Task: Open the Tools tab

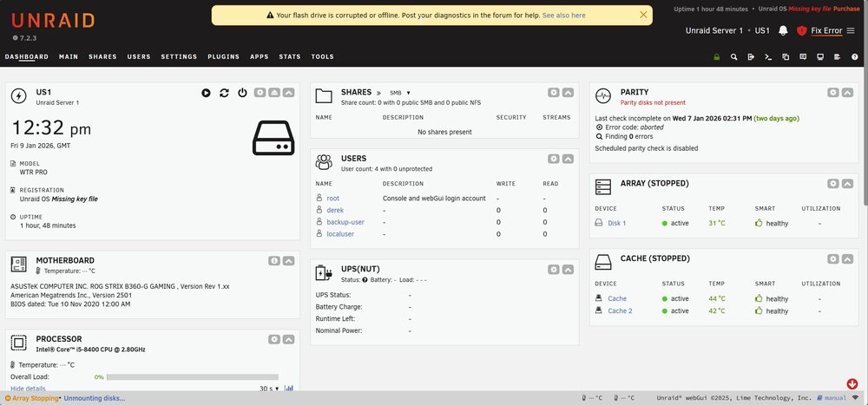Action: click(322, 56)
